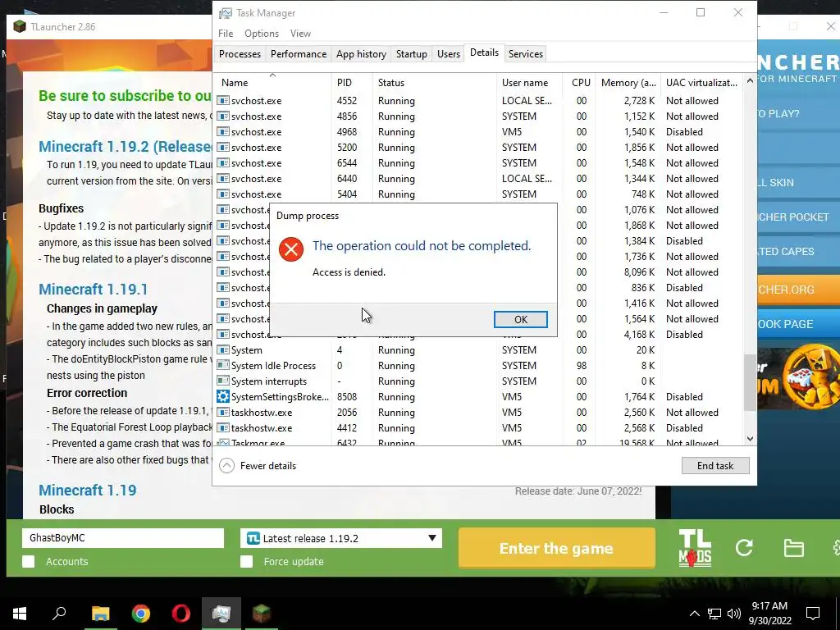Open Windows search from the taskbar
This screenshot has height=630, width=840.
tap(59, 614)
